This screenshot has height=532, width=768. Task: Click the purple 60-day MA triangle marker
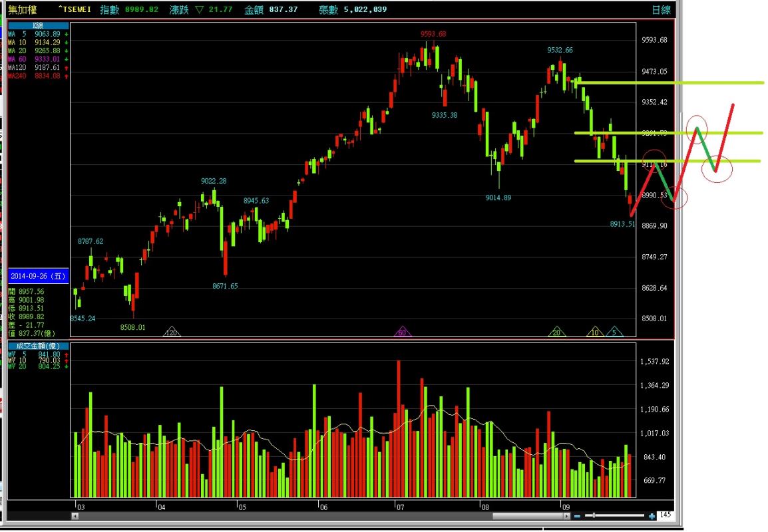402,332
